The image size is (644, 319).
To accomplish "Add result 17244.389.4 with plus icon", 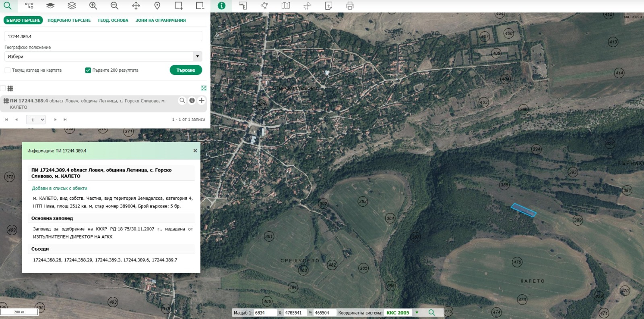I will pos(202,101).
